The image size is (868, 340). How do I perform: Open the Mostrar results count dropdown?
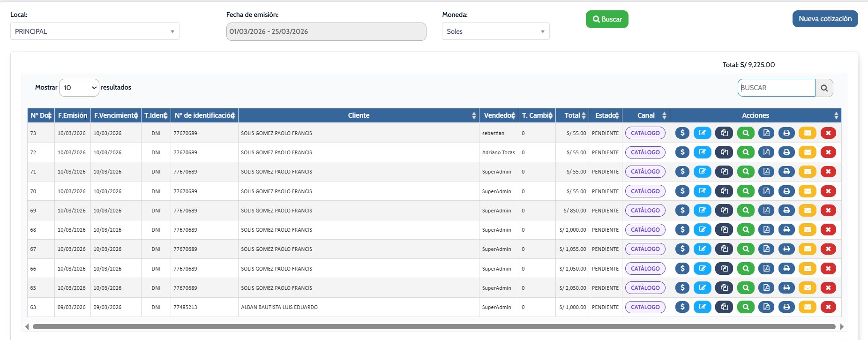[79, 88]
